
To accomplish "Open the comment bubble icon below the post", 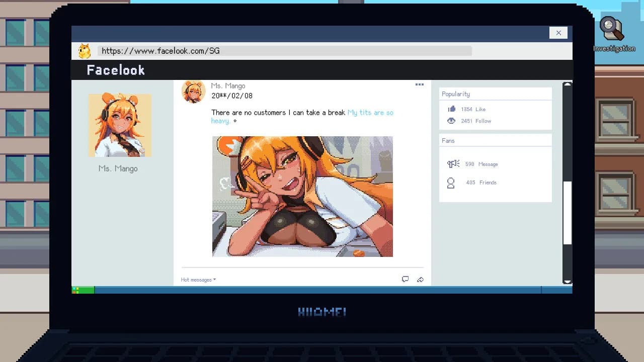I will tap(406, 279).
